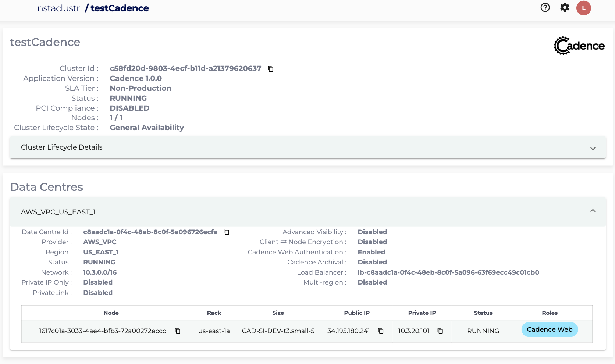Click the testCadence breadcrumb
The width and height of the screenshot is (615, 364).
pyautogui.click(x=120, y=8)
